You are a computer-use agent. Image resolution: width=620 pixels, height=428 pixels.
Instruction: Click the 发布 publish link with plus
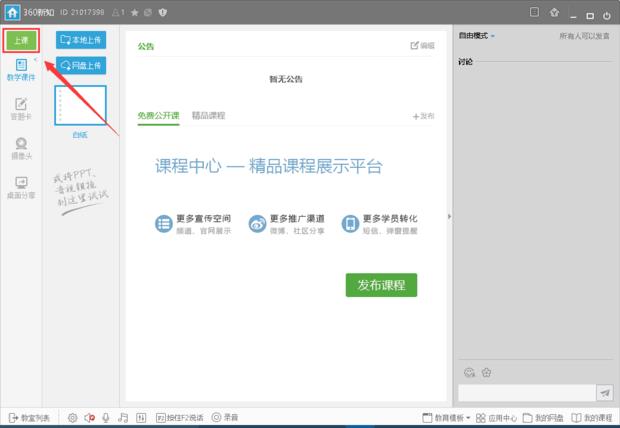pyautogui.click(x=423, y=116)
